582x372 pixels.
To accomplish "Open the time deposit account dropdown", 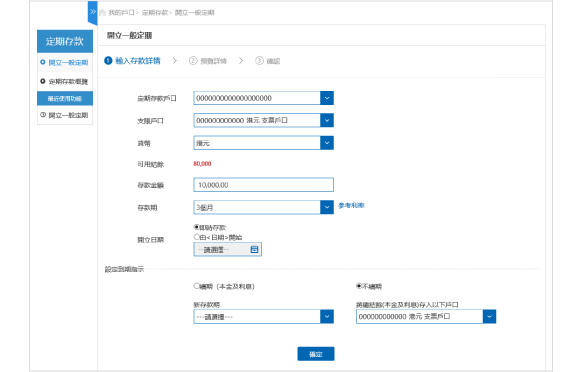I will (x=264, y=98).
